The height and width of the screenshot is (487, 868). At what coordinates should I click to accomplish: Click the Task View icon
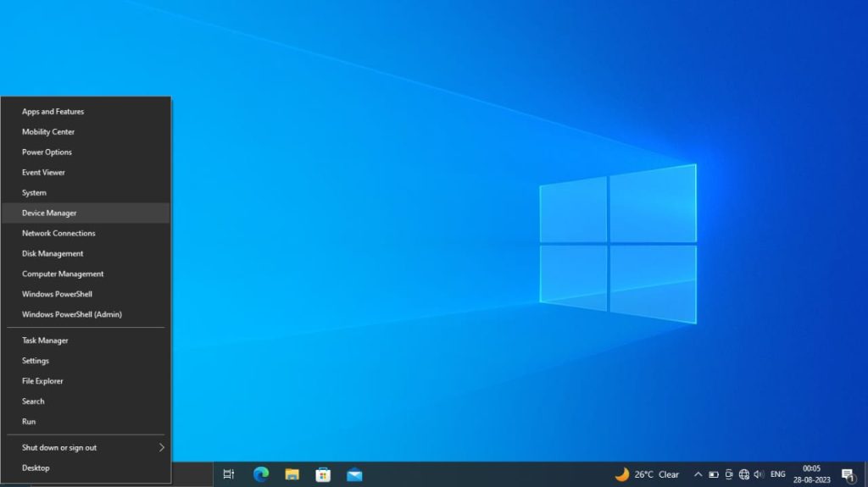pos(229,474)
